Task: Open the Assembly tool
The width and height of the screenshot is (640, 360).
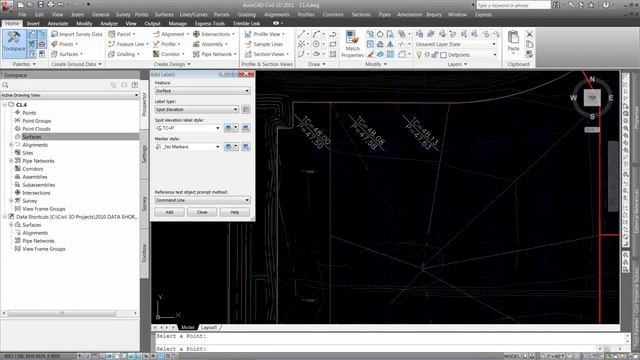Action: coord(210,44)
